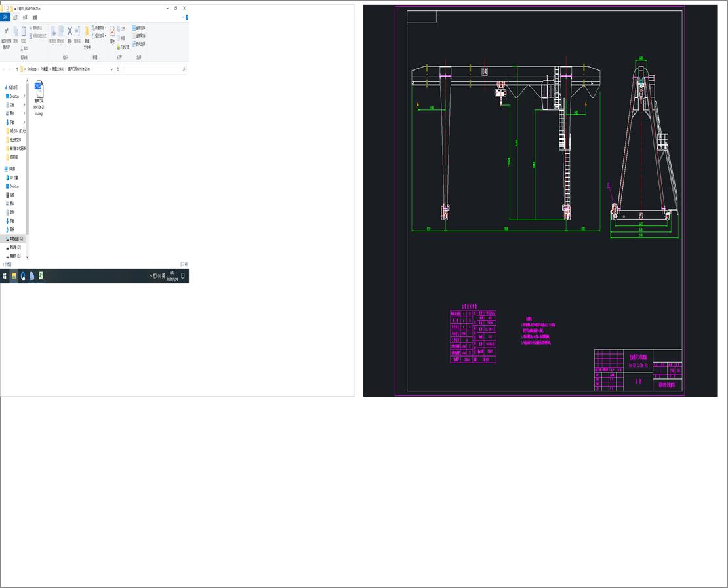
Task: Collapse the ribbon with the chevron
Action: 182,18
